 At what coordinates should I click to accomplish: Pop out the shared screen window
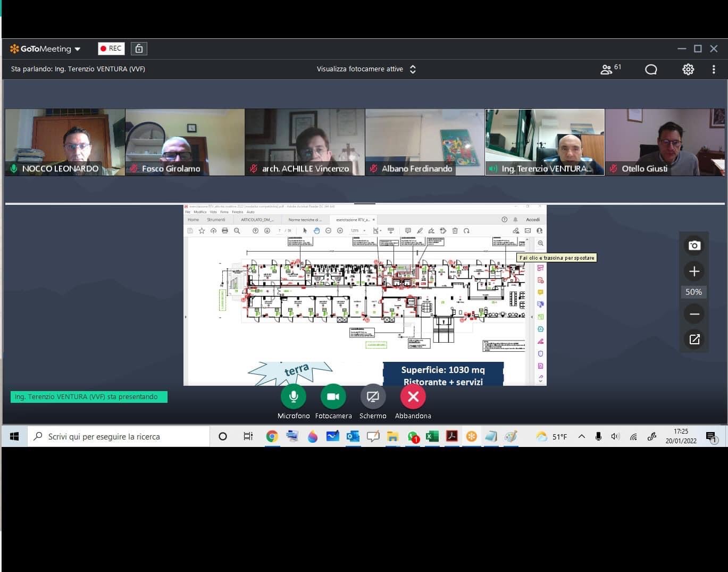(694, 339)
